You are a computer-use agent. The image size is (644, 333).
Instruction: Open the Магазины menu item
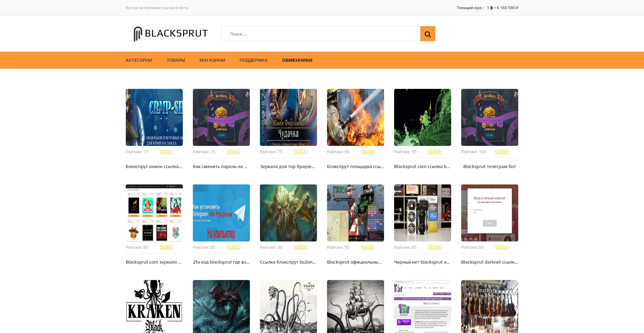[x=212, y=60]
